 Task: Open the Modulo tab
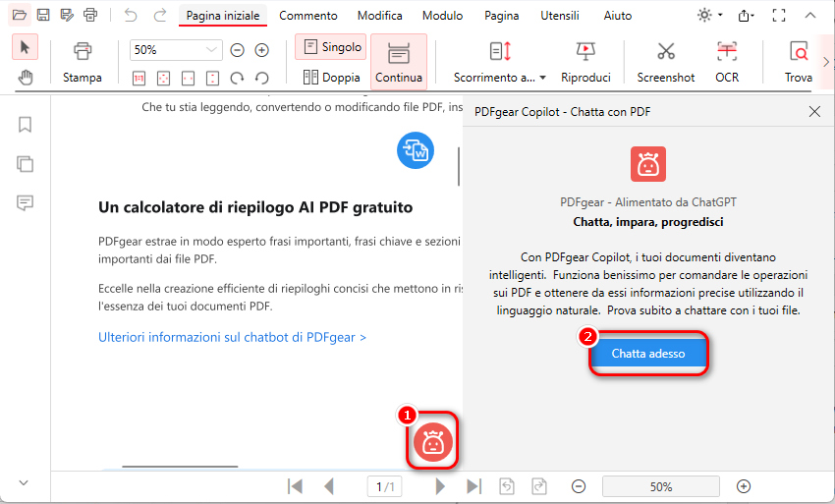(x=442, y=16)
